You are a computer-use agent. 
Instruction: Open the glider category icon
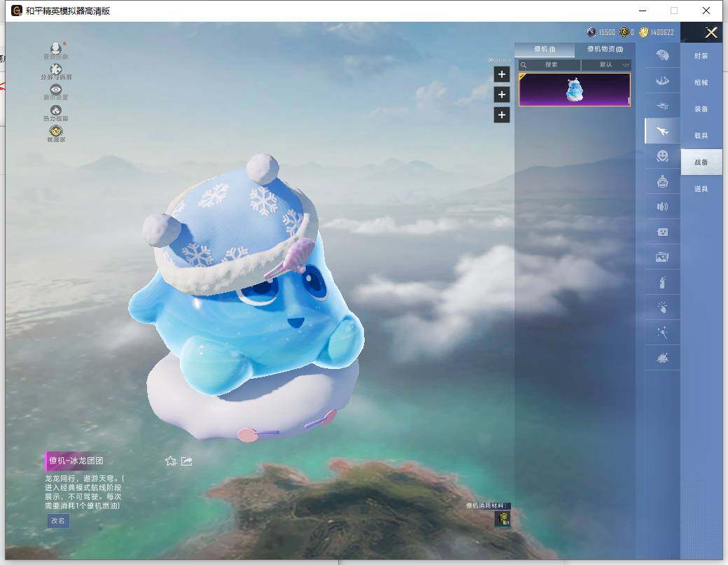point(662,106)
